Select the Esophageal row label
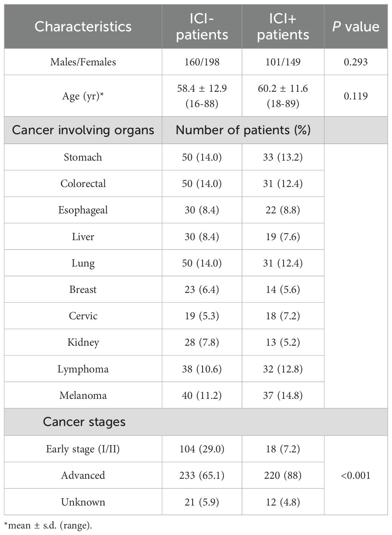The height and width of the screenshot is (535, 392). pyautogui.click(x=83, y=210)
